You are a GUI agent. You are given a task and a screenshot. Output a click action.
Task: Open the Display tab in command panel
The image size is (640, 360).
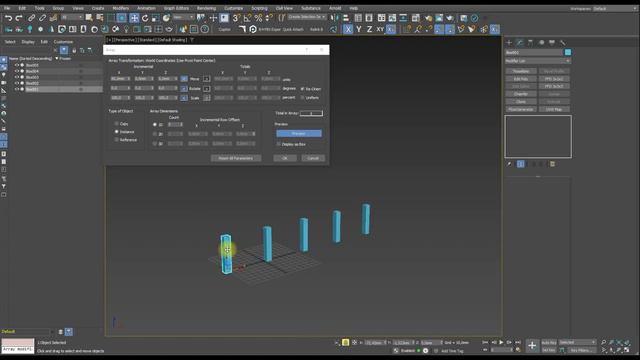(552, 42)
